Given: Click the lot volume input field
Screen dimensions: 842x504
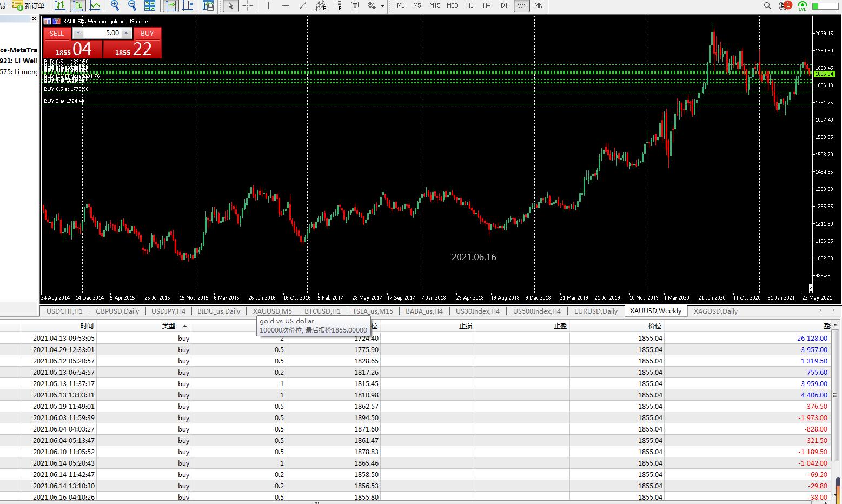Looking at the screenshot, I should click(x=102, y=33).
